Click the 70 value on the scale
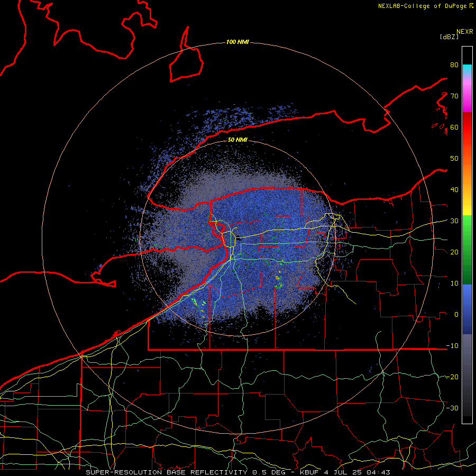This screenshot has height=476, width=476. pyautogui.click(x=454, y=96)
